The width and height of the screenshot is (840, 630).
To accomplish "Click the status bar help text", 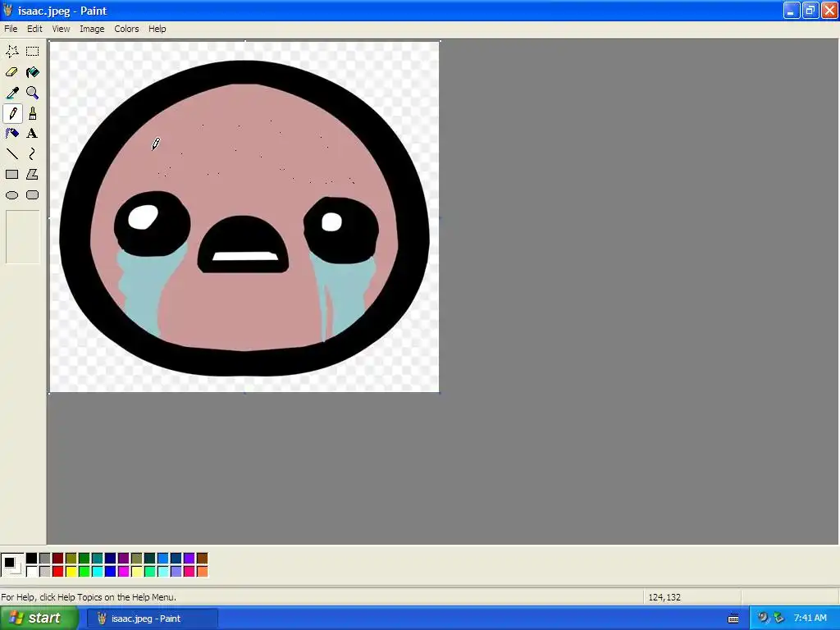I will click(x=89, y=597).
